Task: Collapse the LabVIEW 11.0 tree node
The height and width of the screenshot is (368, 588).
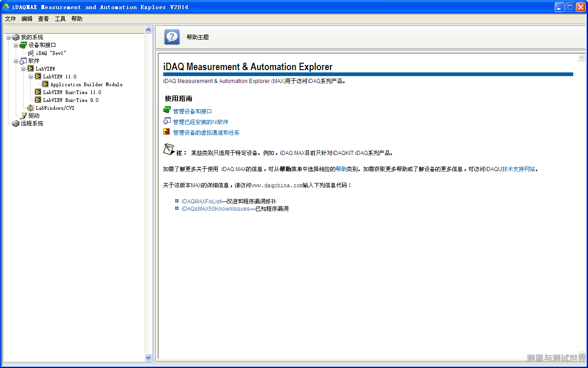Action: [x=30, y=77]
